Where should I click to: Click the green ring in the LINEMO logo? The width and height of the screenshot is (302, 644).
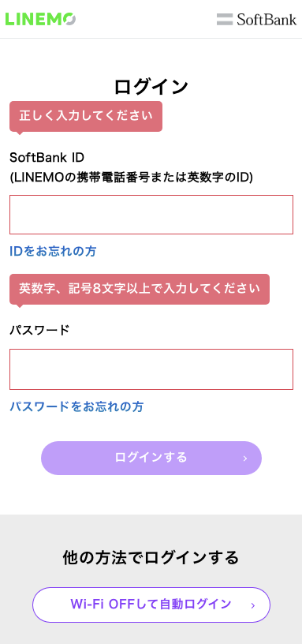point(69,19)
